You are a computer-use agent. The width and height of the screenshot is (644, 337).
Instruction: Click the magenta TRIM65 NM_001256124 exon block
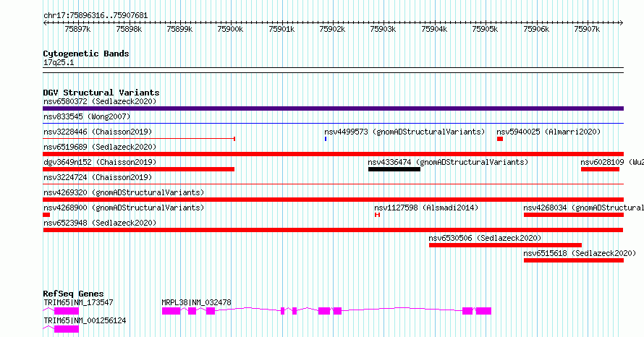tap(66, 329)
